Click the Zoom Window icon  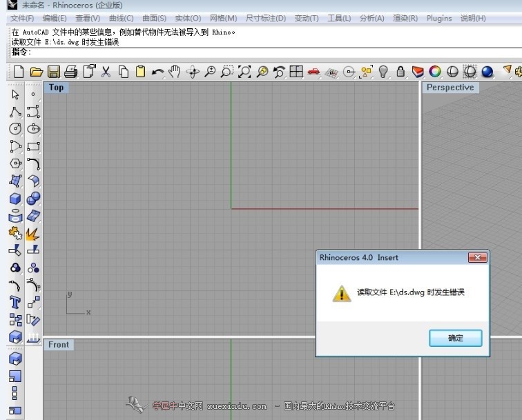pos(227,72)
